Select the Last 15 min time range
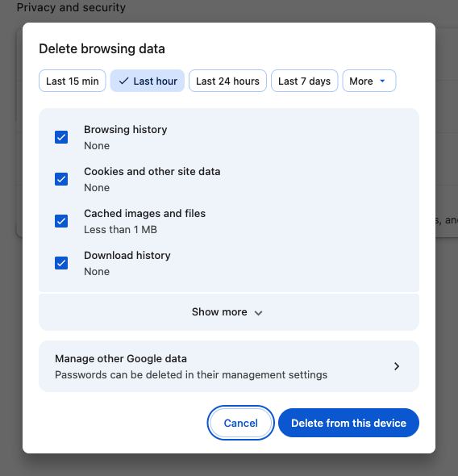Viewport: 458px width, 476px height. [73, 81]
